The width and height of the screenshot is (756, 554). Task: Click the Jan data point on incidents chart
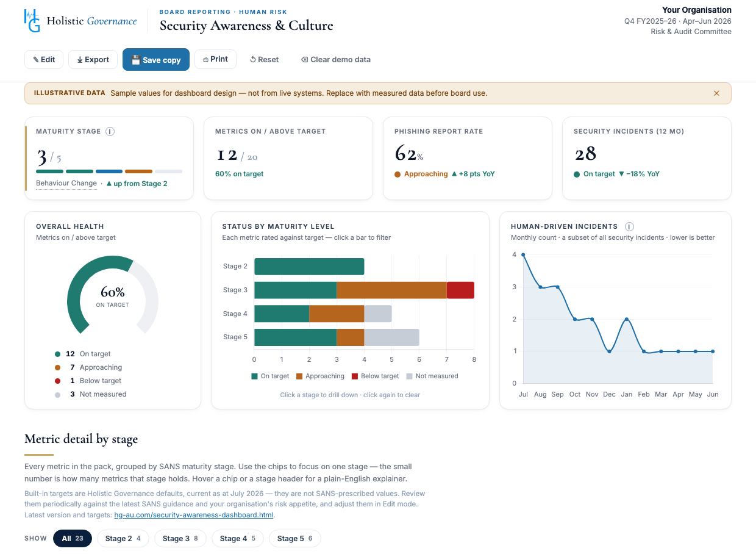tap(627, 319)
